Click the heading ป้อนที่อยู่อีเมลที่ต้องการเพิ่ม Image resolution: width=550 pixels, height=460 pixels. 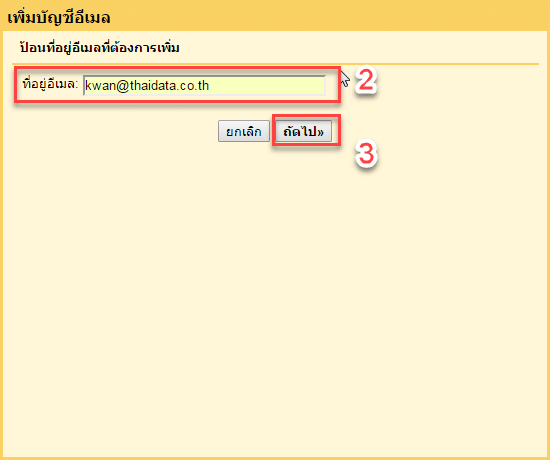pyautogui.click(x=100, y=47)
